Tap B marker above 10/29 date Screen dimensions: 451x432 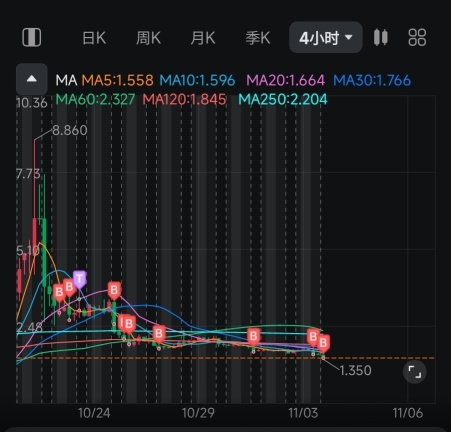(x=159, y=334)
